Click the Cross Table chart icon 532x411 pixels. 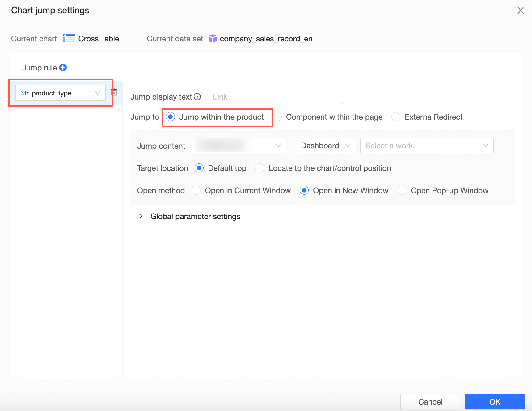click(69, 39)
